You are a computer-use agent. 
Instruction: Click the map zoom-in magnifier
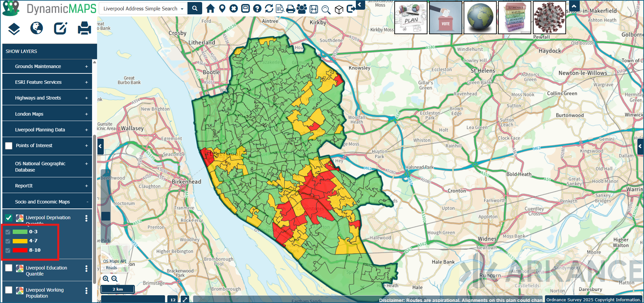[x=106, y=279]
